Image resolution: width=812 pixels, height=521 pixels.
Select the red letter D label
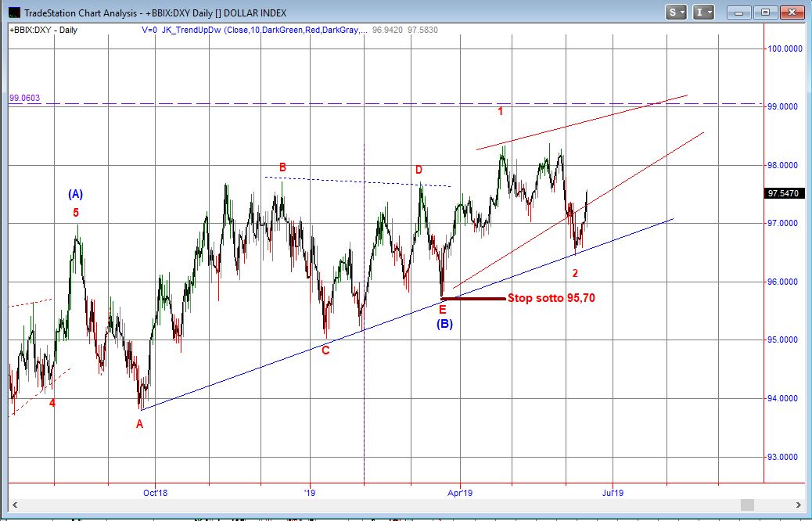pyautogui.click(x=419, y=170)
